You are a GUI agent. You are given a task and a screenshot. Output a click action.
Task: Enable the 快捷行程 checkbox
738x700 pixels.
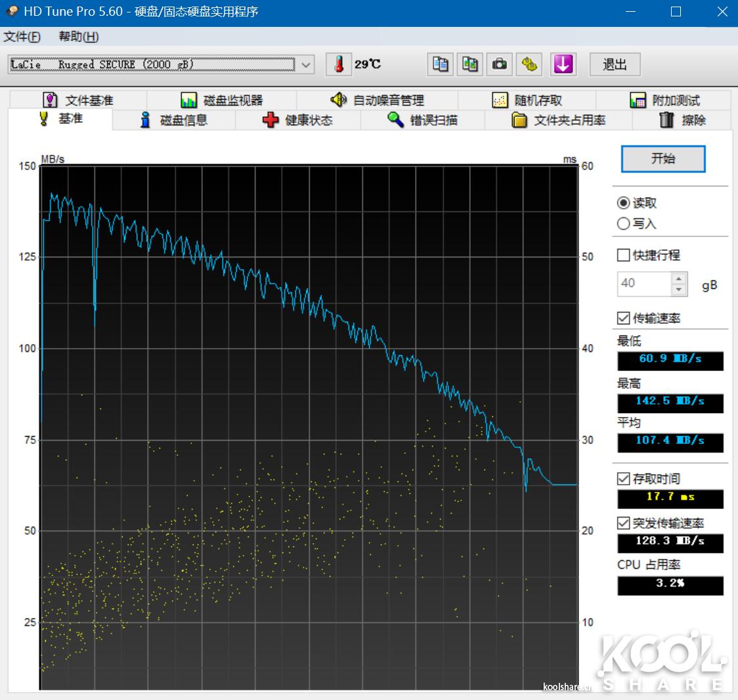coord(623,255)
